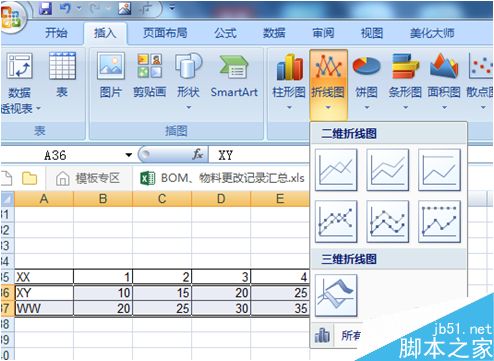Open the PivotTable (数据透视表) tool

click(x=20, y=83)
